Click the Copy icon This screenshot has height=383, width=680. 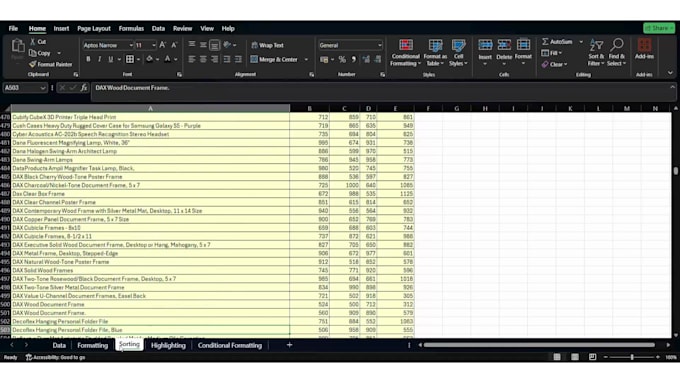tap(33, 53)
